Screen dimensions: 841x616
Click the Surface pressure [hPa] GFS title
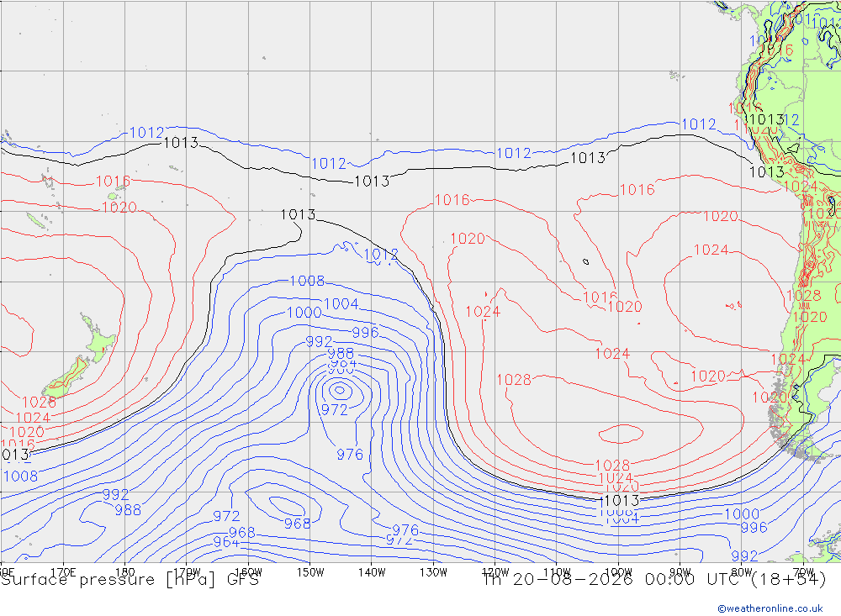130,580
